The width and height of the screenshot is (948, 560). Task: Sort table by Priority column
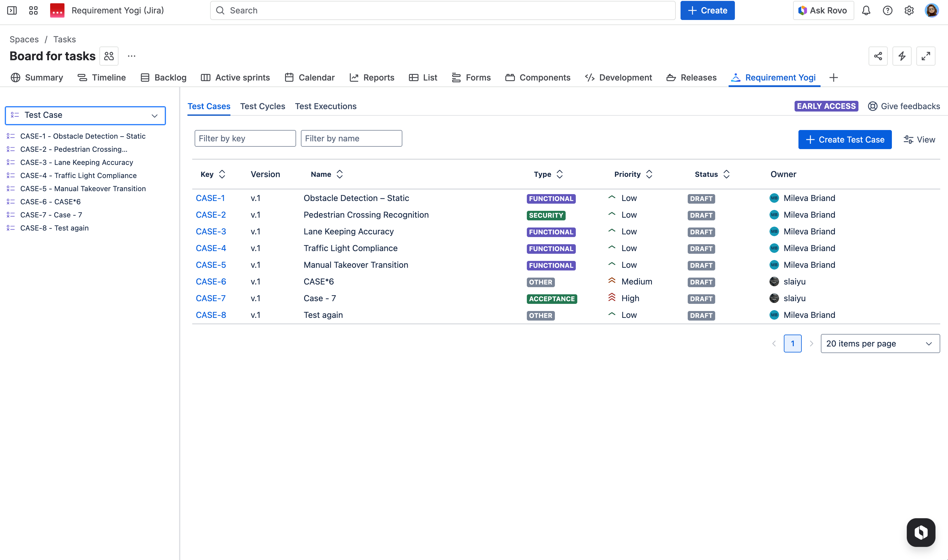coord(649,174)
